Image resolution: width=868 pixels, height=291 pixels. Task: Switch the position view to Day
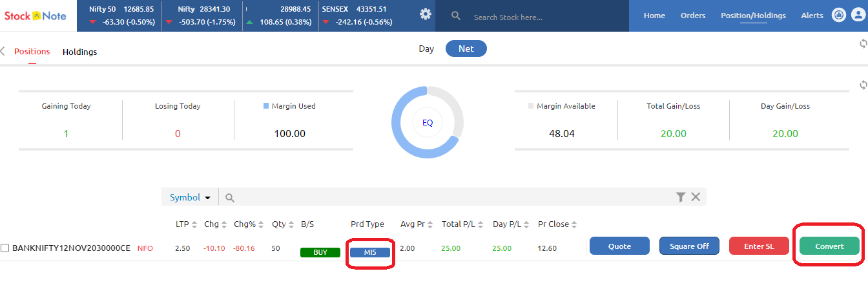[x=426, y=48]
